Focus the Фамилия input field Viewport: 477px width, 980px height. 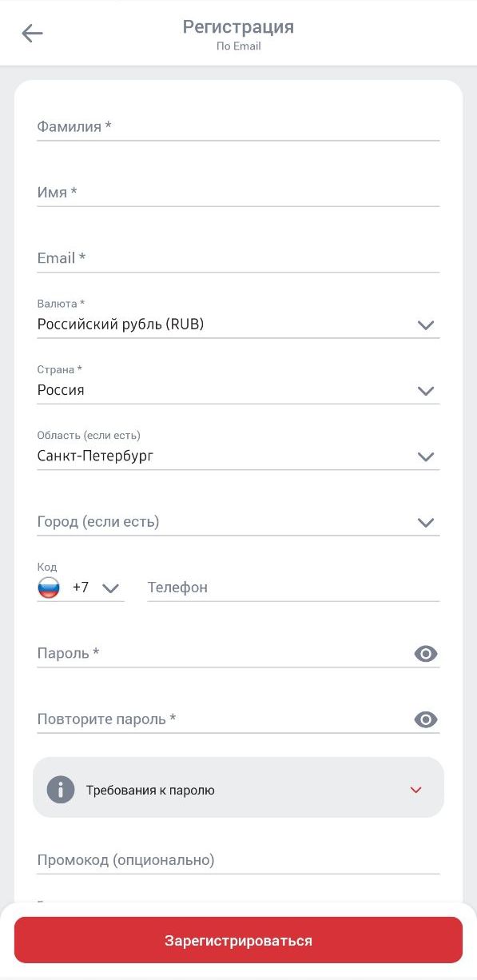point(238,126)
